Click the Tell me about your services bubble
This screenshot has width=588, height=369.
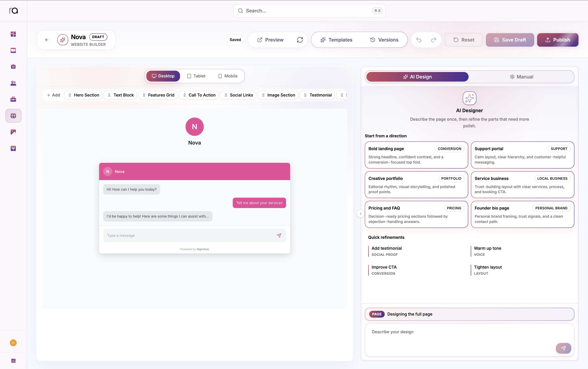(x=259, y=203)
